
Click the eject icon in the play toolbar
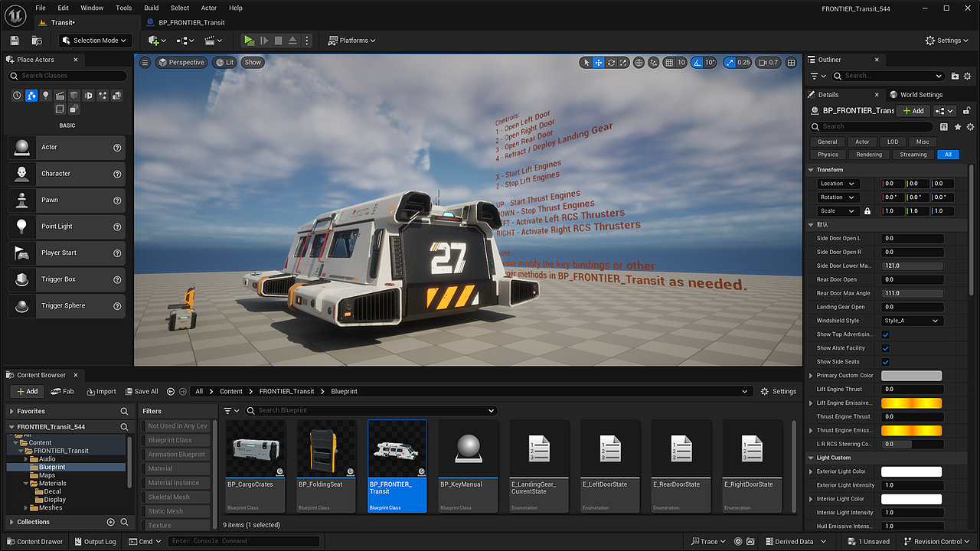pyautogui.click(x=292, y=41)
